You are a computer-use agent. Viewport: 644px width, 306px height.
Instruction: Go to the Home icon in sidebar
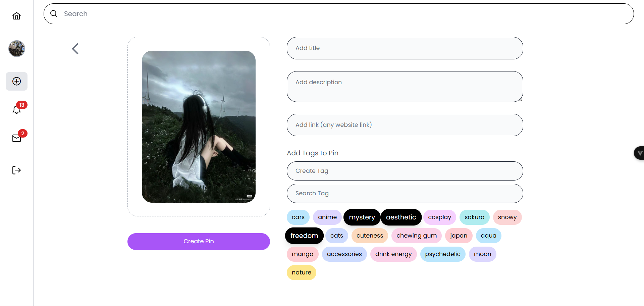[16, 16]
